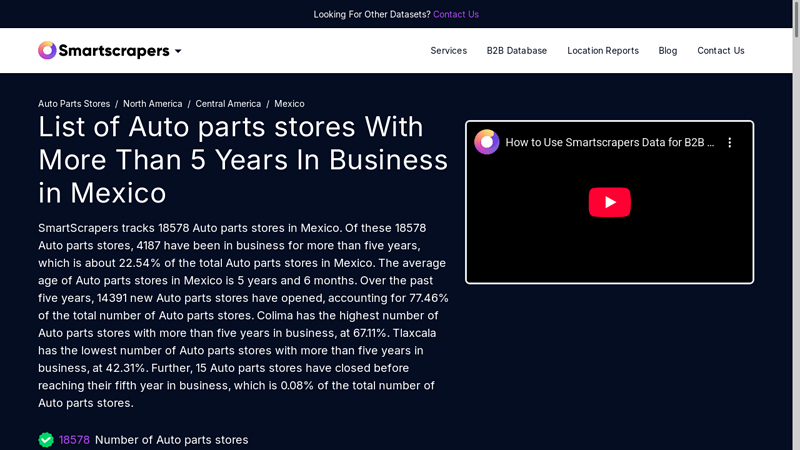This screenshot has height=450, width=800.
Task: Click the green verified checkmark badge
Action: click(46, 440)
